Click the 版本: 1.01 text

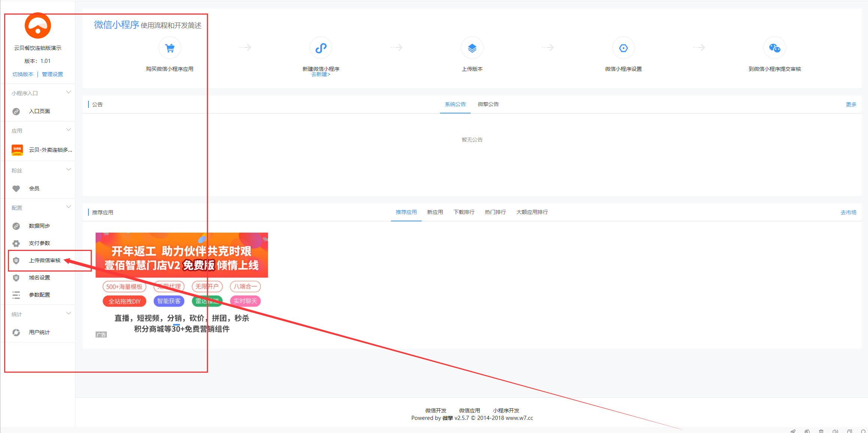(37, 61)
